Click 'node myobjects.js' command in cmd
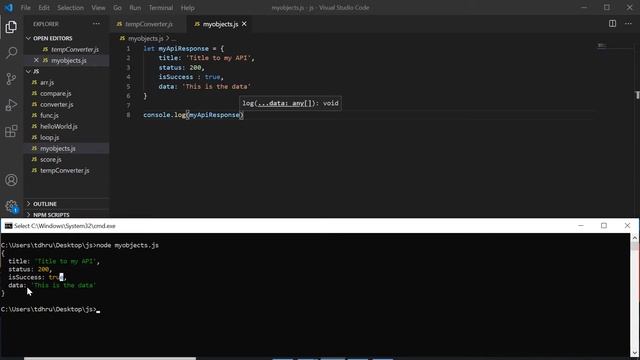The image size is (640, 360). (x=127, y=245)
